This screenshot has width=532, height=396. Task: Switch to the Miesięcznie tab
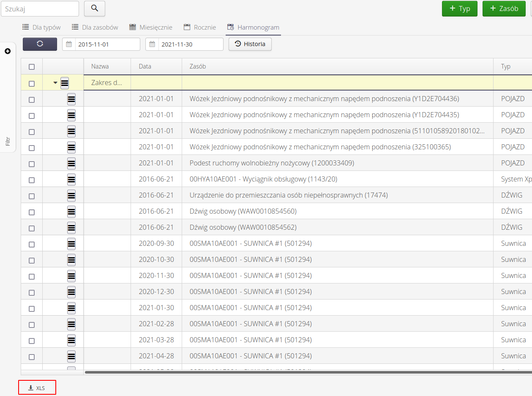click(151, 27)
